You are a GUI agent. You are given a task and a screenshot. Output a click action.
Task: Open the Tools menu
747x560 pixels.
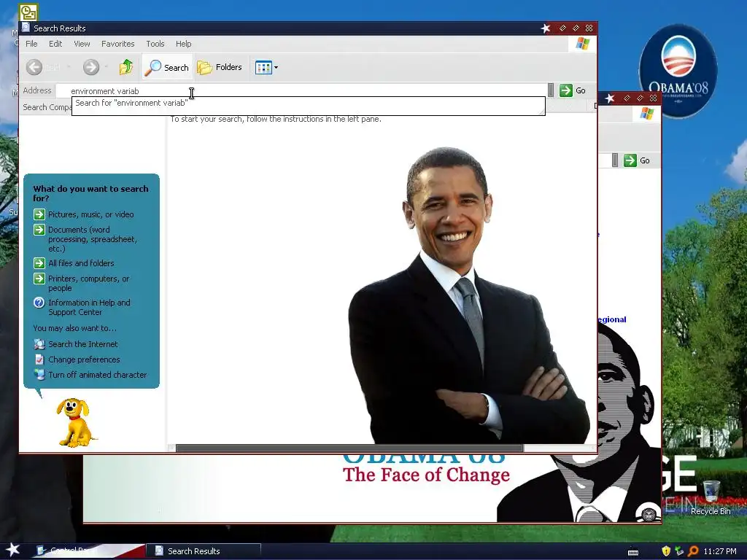[x=155, y=44]
